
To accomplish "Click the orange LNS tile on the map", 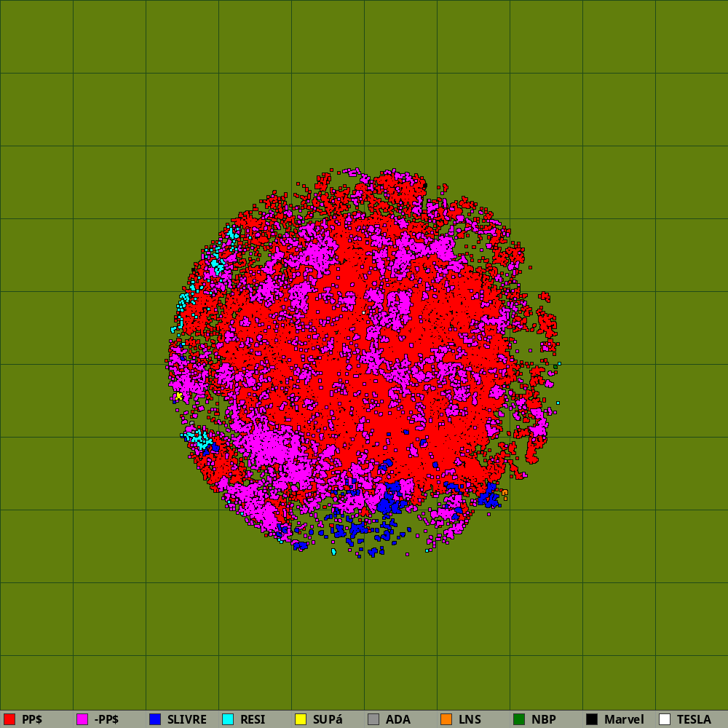I will [x=505, y=493].
